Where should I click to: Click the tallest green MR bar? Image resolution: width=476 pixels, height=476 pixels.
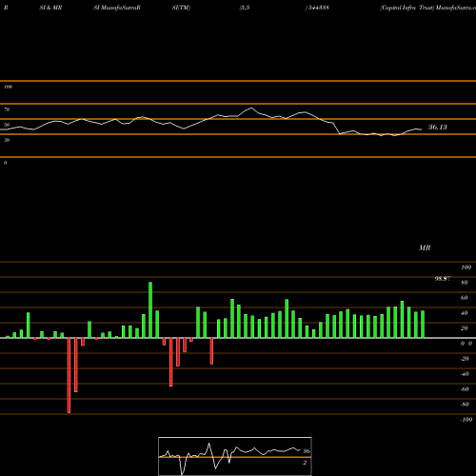150,310
